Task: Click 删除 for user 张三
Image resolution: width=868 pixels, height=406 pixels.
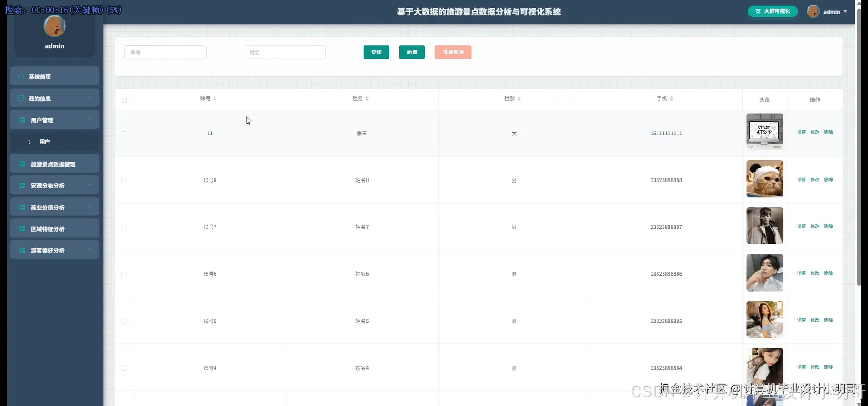Action: pos(828,133)
